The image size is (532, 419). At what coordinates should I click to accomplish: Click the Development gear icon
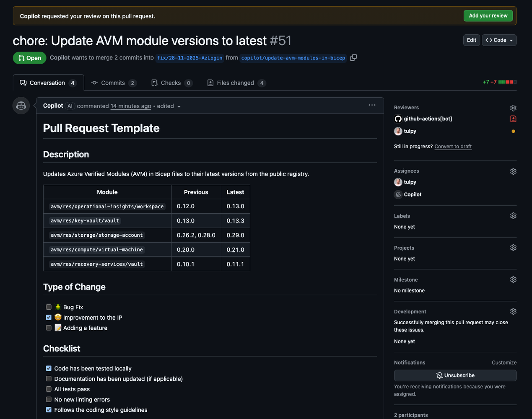point(513,311)
